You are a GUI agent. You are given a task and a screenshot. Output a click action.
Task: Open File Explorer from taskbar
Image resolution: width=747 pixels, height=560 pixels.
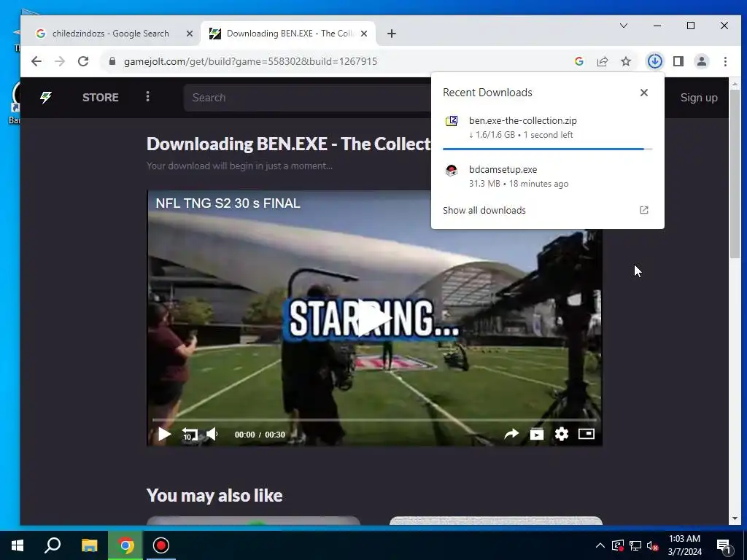89,545
